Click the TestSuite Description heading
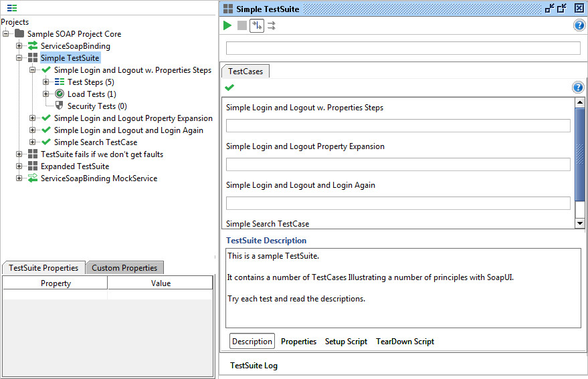The height and width of the screenshot is (379, 588). (x=266, y=240)
